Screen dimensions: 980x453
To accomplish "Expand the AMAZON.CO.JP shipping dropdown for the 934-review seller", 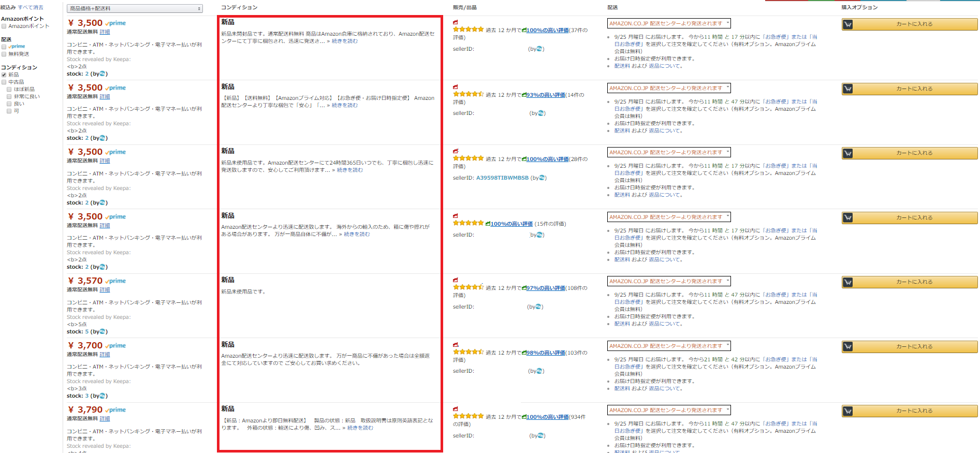I will (x=669, y=410).
